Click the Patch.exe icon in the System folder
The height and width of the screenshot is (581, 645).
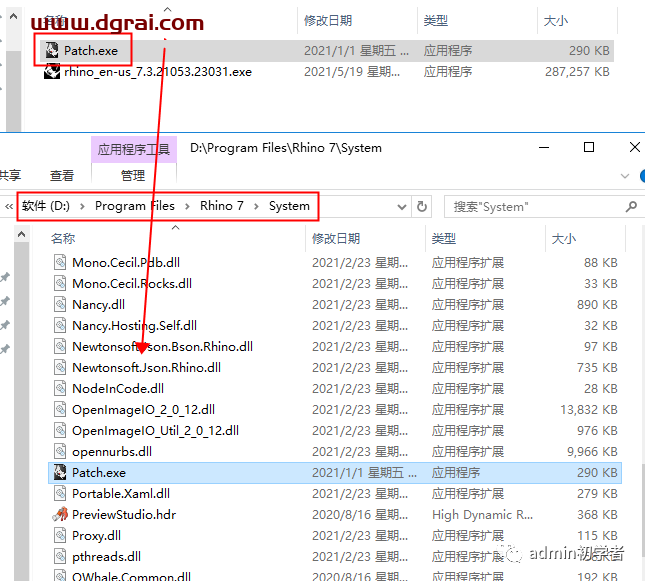tap(60, 472)
